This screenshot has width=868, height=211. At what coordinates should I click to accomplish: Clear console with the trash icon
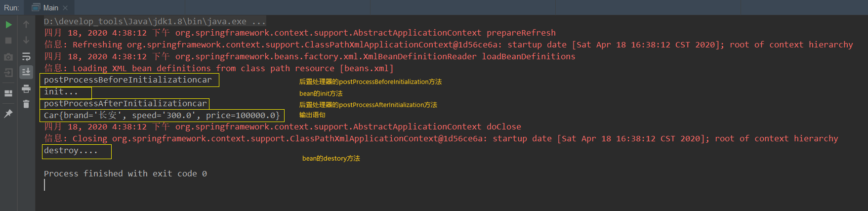pyautogui.click(x=26, y=104)
